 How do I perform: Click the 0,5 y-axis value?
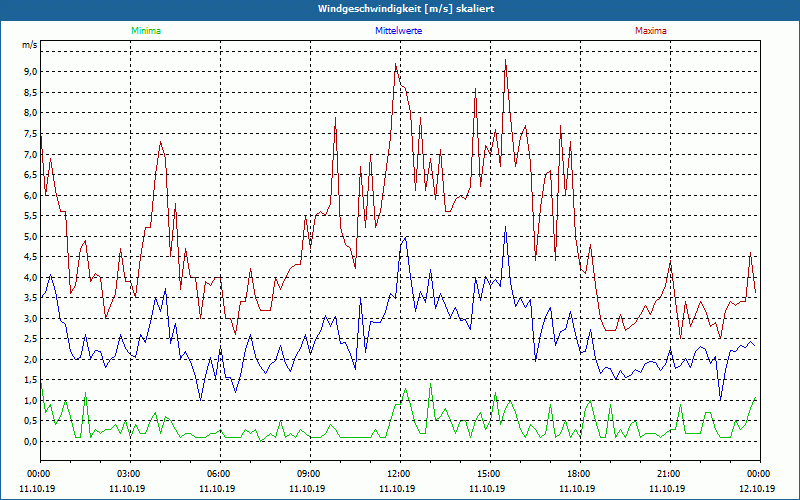tap(31, 421)
